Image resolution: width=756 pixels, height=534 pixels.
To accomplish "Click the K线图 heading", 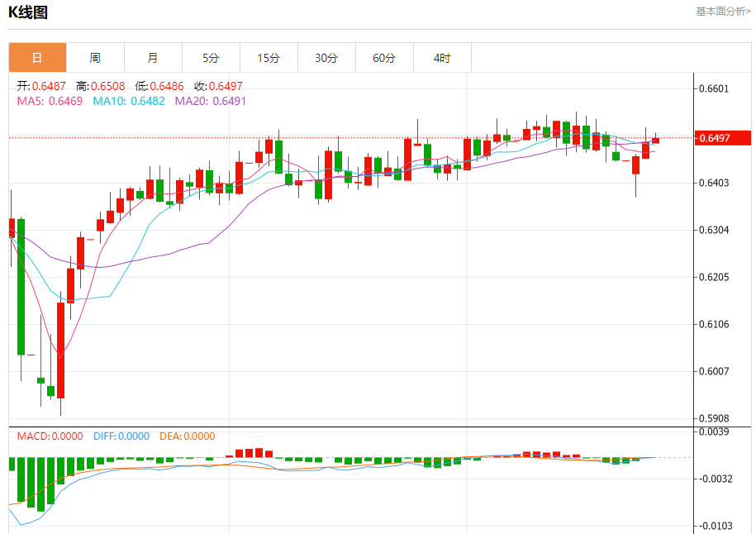I will click(28, 12).
